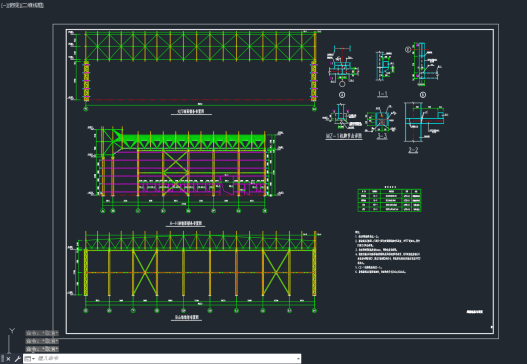527x364 pixels.
Task: Click the notes text block
Action: (388, 252)
